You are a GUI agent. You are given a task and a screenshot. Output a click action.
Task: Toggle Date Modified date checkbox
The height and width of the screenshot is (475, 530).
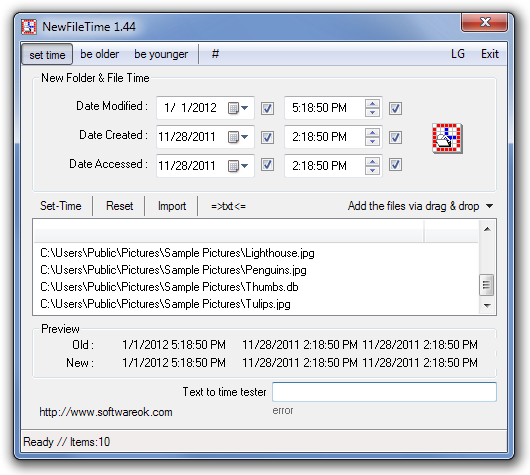tap(267, 109)
